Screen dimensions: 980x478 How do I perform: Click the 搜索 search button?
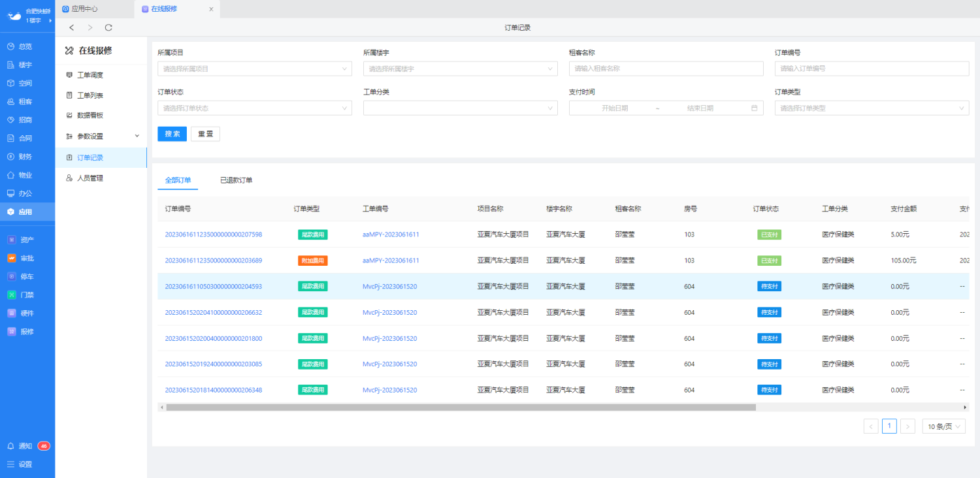click(172, 134)
